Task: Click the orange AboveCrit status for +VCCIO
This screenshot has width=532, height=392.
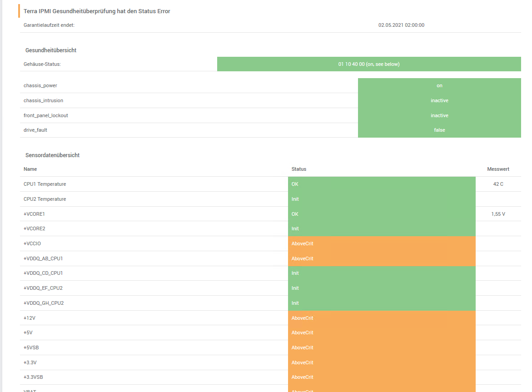Action: pyautogui.click(x=381, y=243)
